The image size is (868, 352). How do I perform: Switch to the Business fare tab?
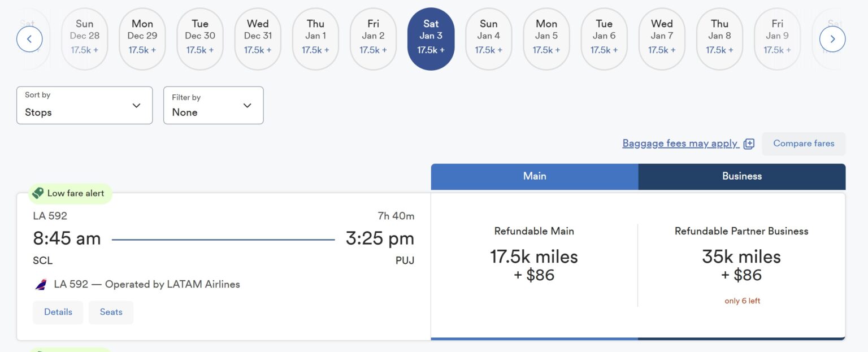click(741, 176)
